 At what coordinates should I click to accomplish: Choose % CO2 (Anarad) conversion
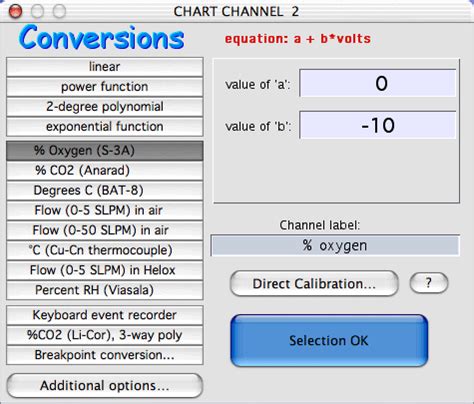(104, 171)
